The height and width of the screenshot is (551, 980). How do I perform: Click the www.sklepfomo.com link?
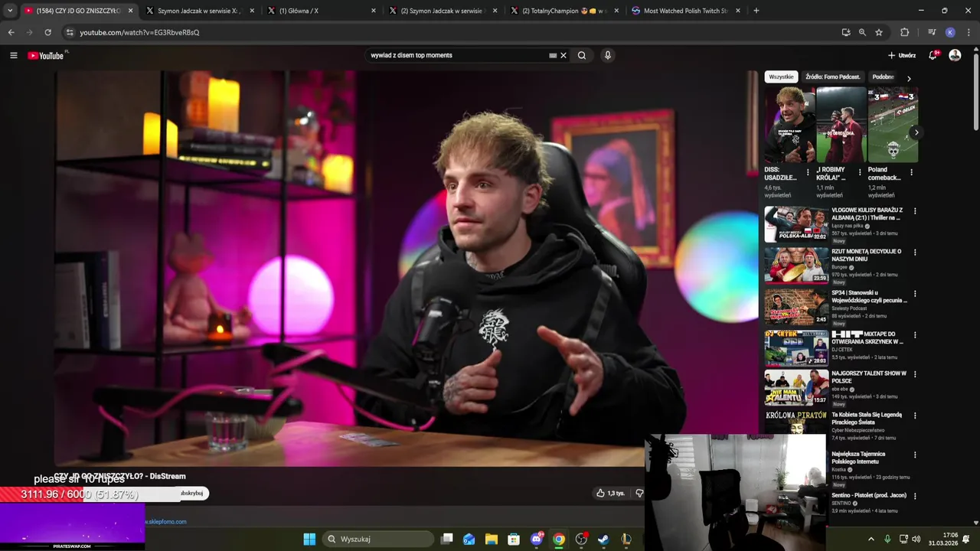pos(165,522)
